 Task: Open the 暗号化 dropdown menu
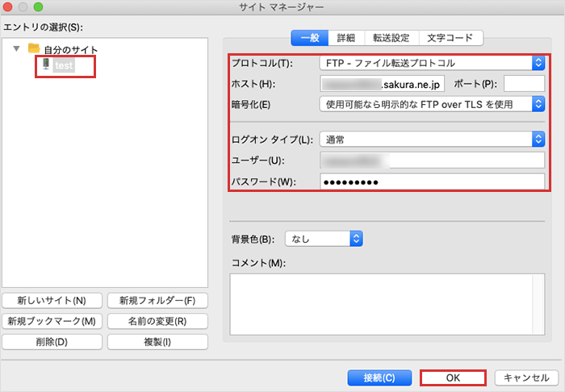[432, 103]
